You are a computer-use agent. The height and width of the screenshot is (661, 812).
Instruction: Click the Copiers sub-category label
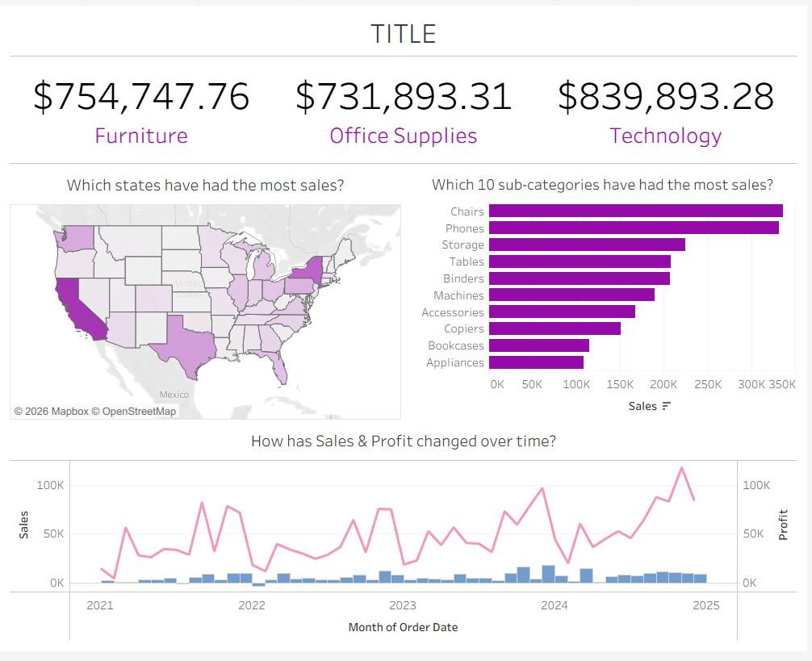pyautogui.click(x=463, y=328)
